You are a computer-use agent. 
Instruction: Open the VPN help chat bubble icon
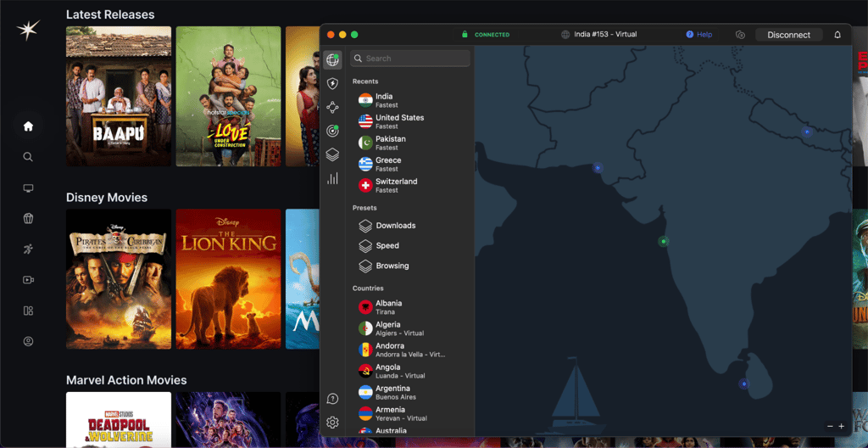coord(332,399)
